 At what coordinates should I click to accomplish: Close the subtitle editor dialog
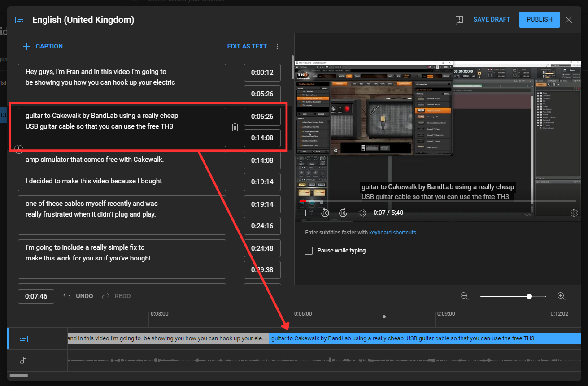coord(569,20)
